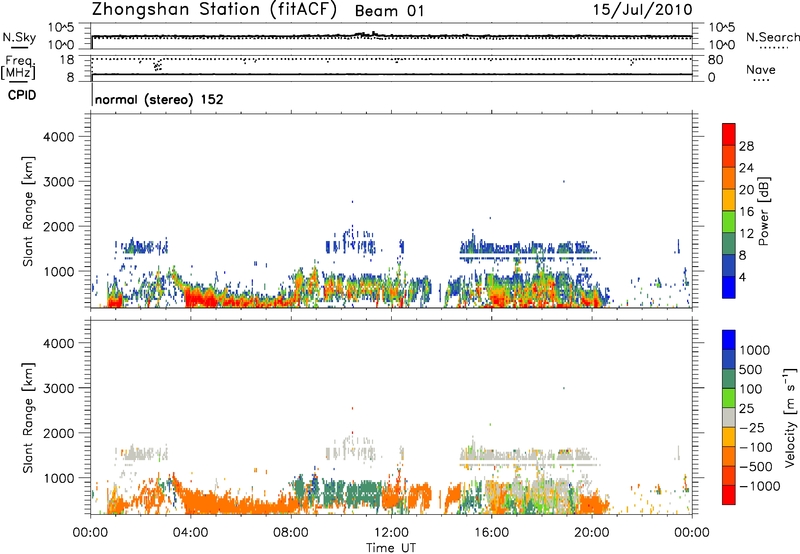Click the "80" tick on Nave axis
This screenshot has width=800, height=554.
[715, 60]
